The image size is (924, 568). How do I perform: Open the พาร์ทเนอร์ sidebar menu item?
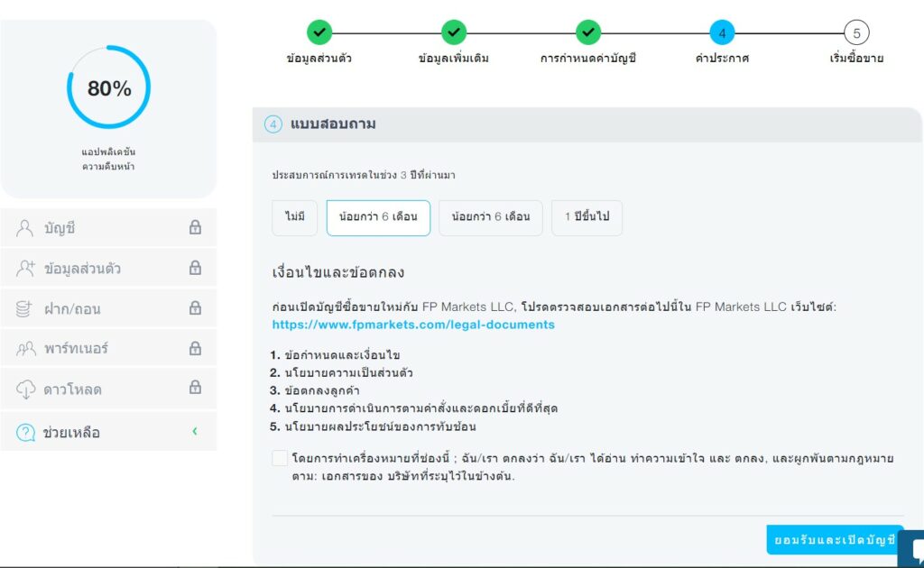[76, 349]
